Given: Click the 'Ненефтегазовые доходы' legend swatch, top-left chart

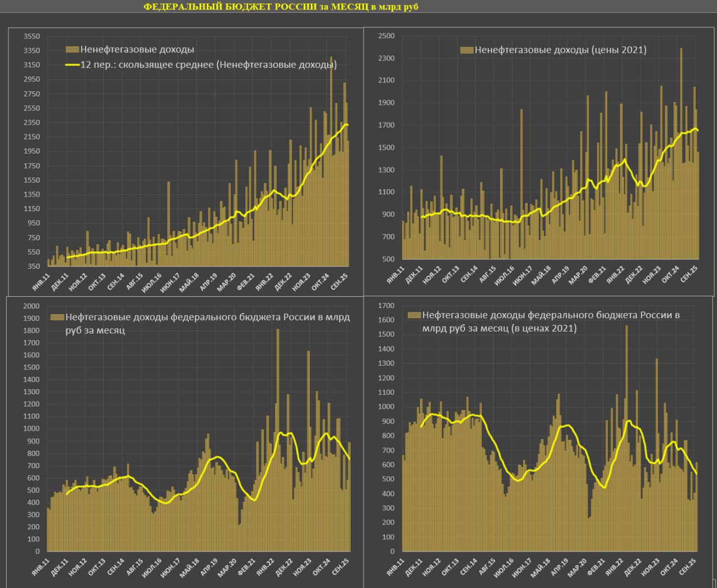Looking at the screenshot, I should click(x=72, y=50).
